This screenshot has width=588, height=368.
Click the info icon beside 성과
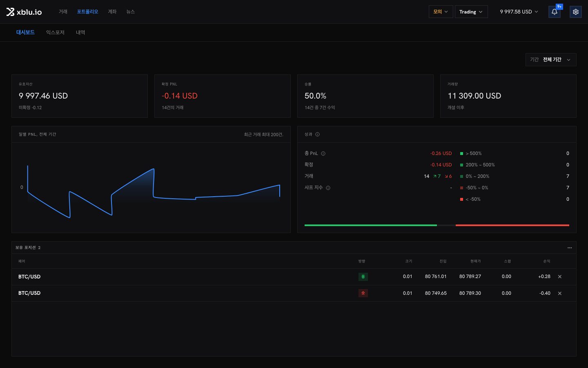[x=317, y=134]
